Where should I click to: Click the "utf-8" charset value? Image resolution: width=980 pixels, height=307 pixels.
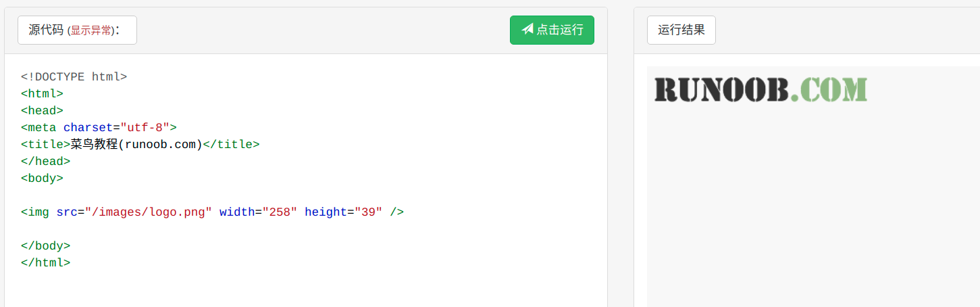(145, 128)
